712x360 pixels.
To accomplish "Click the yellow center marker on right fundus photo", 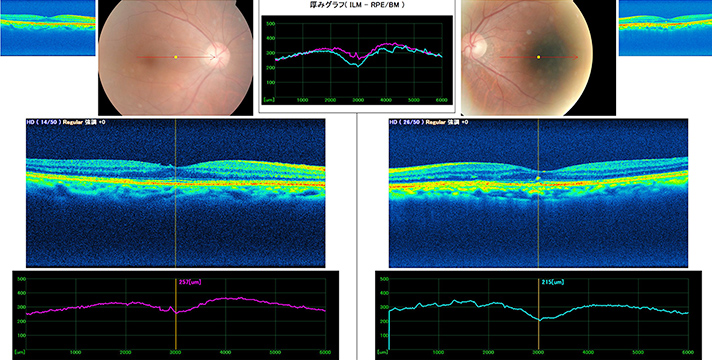I will click(539, 57).
